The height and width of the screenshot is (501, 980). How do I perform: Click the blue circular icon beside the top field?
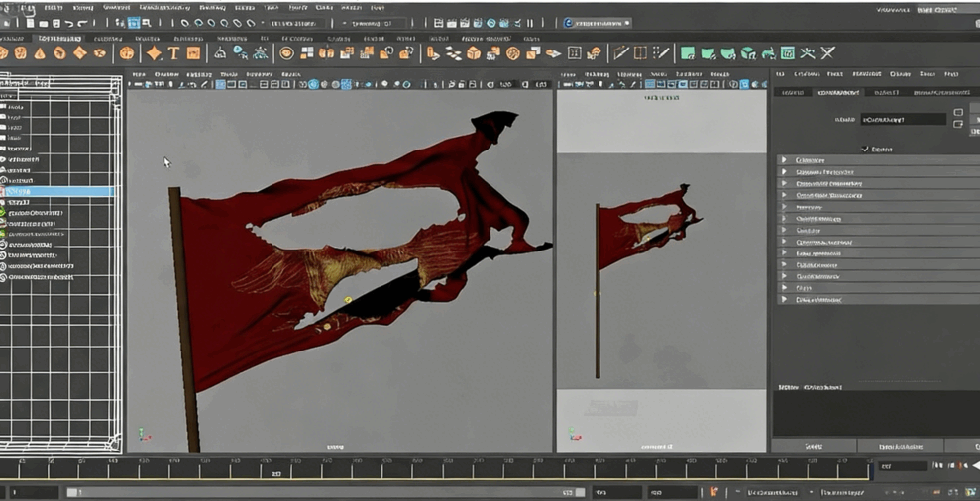(569, 23)
